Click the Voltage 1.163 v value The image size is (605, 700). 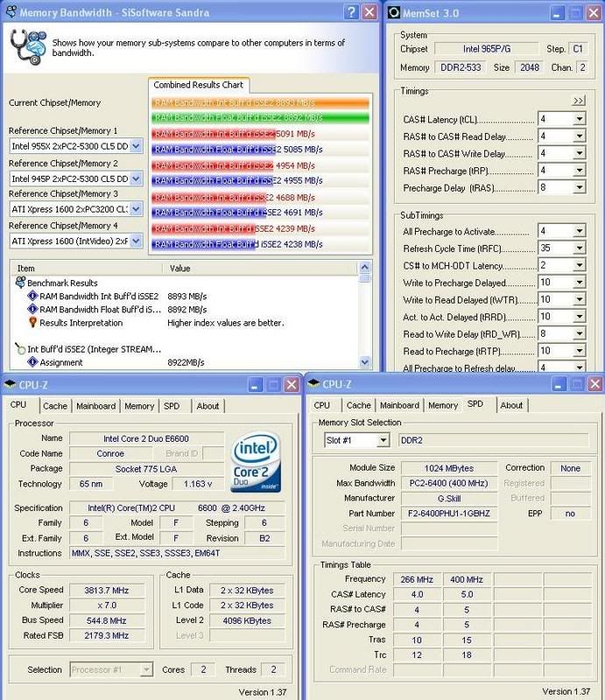[x=198, y=484]
